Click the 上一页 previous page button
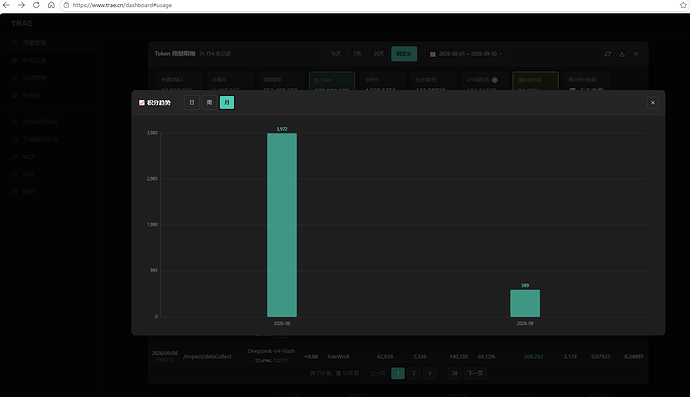The width and height of the screenshot is (690, 397). [x=378, y=373]
